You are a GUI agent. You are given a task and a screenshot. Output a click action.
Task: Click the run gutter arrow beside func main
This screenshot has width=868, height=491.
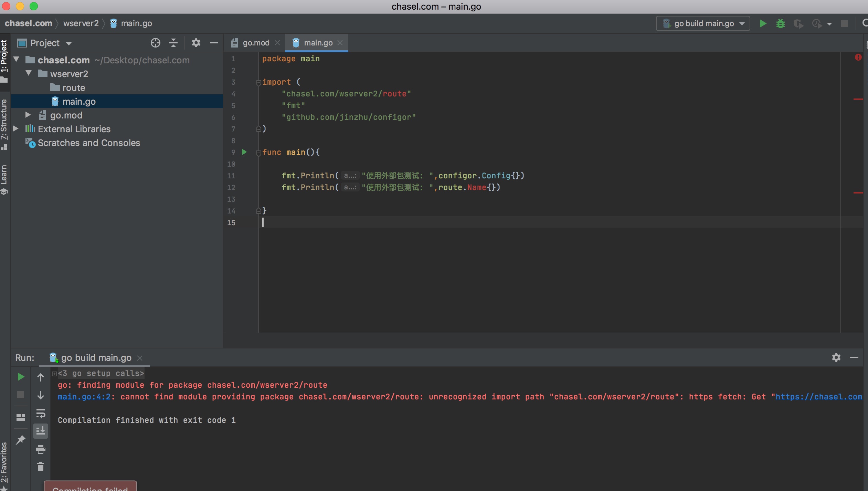click(x=244, y=152)
